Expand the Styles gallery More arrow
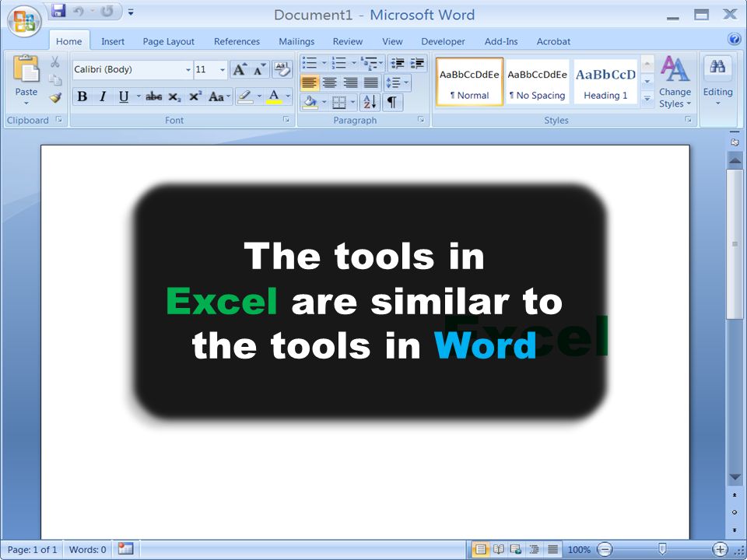This screenshot has height=560, width=747. point(647,99)
